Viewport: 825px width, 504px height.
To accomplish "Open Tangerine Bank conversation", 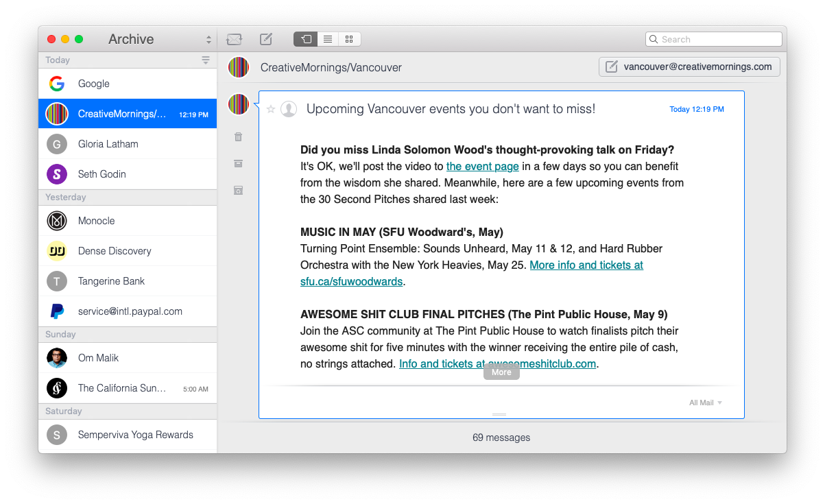I will click(128, 281).
